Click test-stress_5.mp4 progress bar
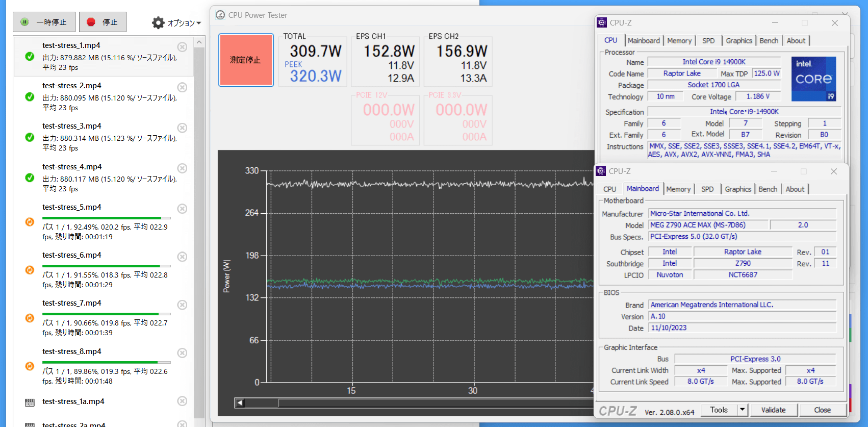This screenshot has width=868, height=427. click(x=107, y=218)
